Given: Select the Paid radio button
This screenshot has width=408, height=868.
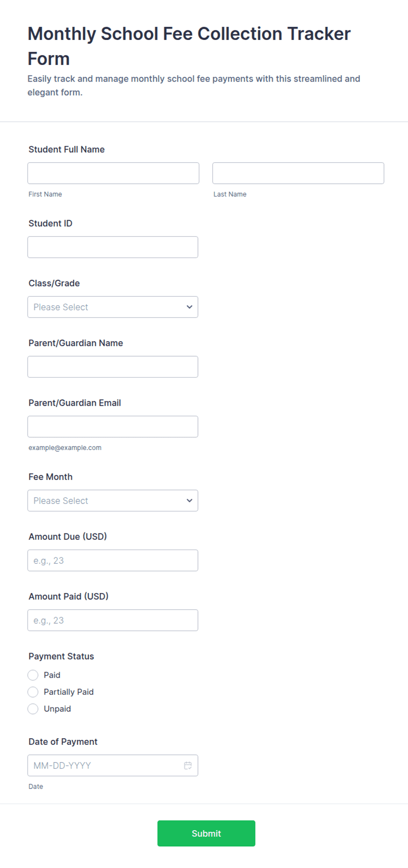Looking at the screenshot, I should coord(33,675).
